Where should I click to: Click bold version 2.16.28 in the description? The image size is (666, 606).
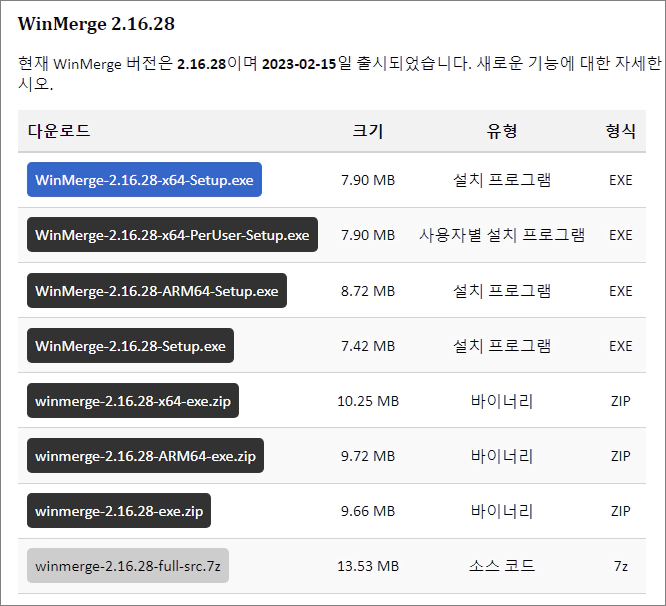201,64
